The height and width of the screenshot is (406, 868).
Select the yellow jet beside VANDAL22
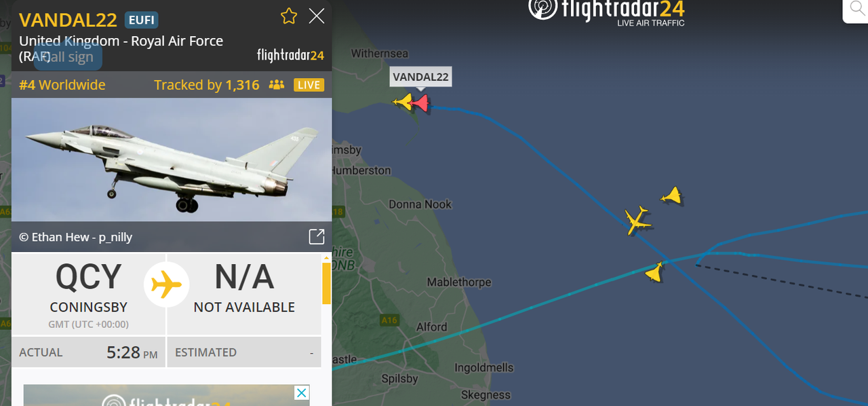click(x=403, y=103)
